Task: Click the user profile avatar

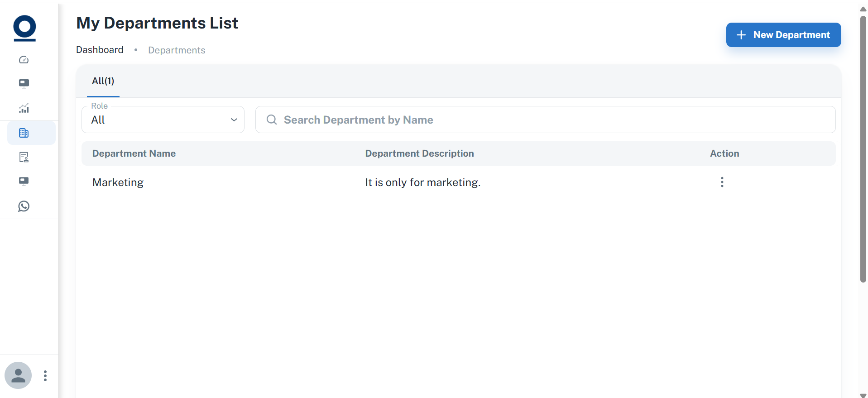Action: [x=18, y=375]
